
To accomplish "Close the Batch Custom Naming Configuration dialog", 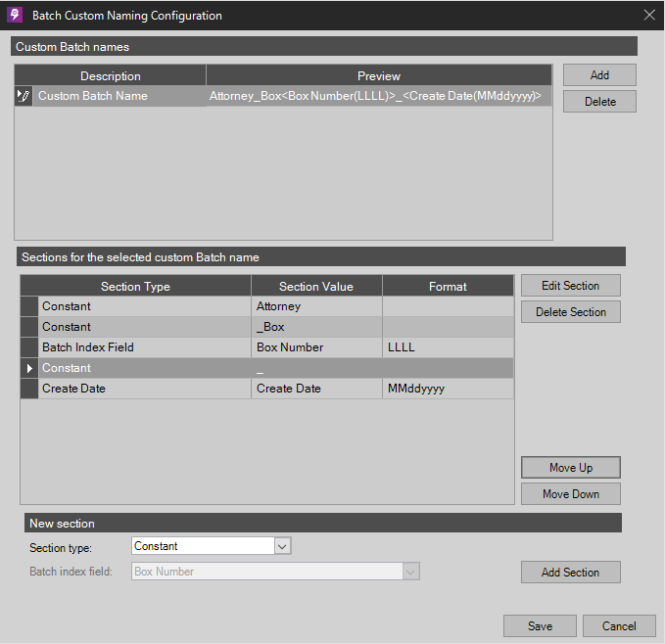I will 648,16.
